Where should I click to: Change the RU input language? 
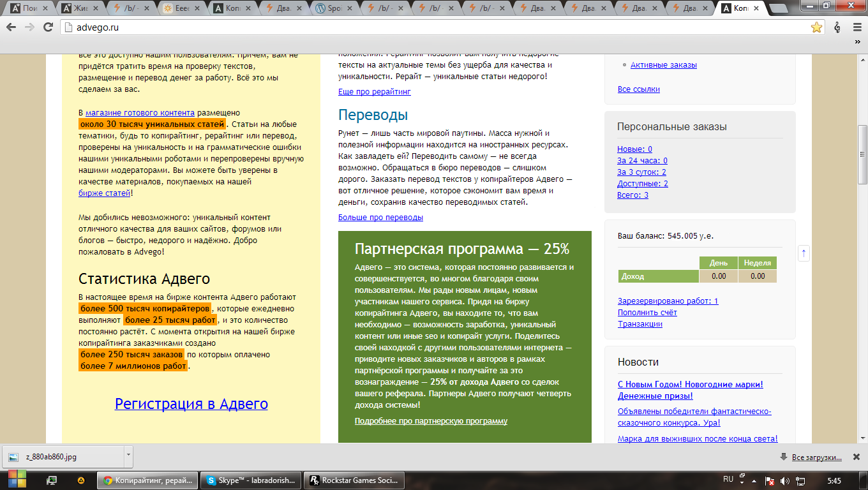[x=728, y=479]
